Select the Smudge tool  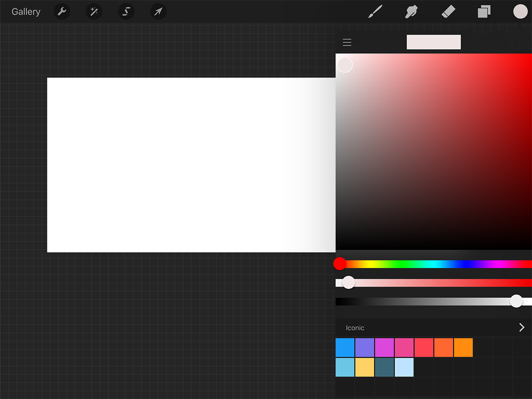(x=412, y=12)
